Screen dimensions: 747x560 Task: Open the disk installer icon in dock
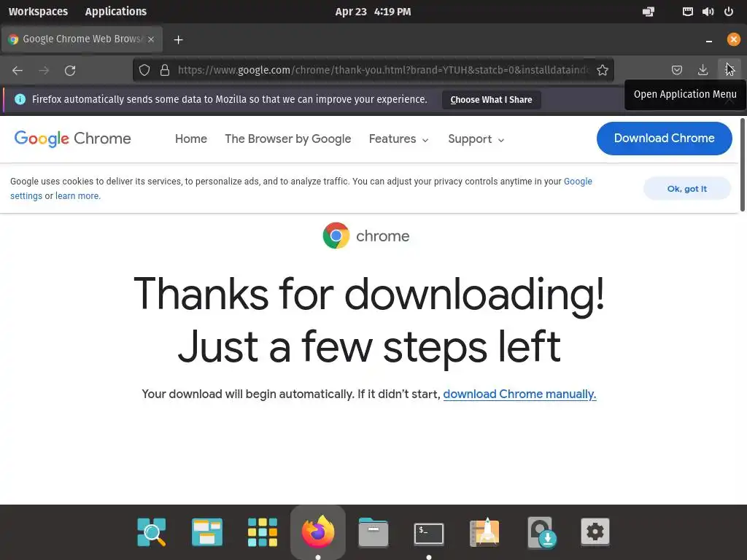pyautogui.click(x=541, y=532)
